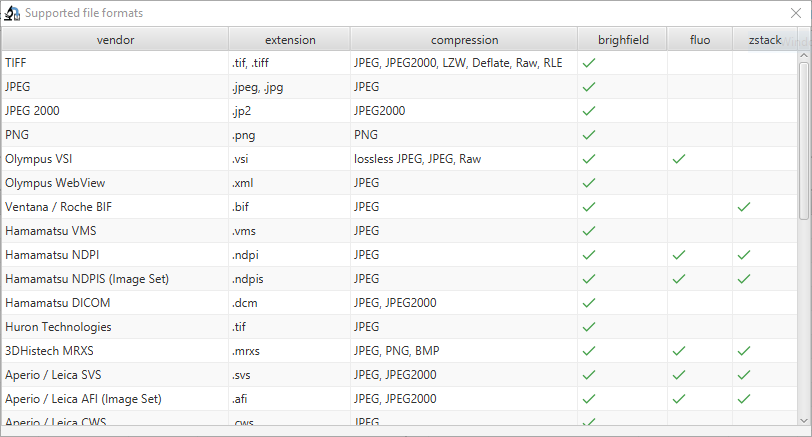The width and height of the screenshot is (812, 437).
Task: Click the fluo checkmark for Aperio / Leica SVS
Action: coord(680,375)
